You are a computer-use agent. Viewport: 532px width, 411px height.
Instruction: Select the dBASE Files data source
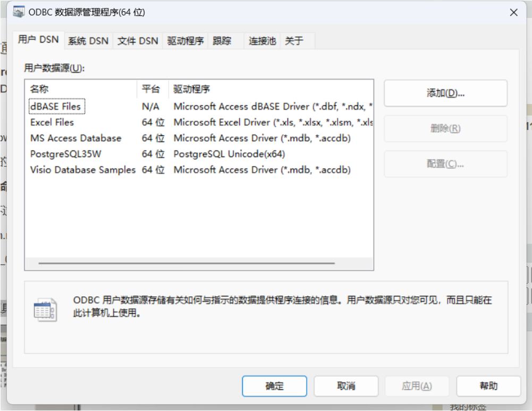[x=57, y=107]
